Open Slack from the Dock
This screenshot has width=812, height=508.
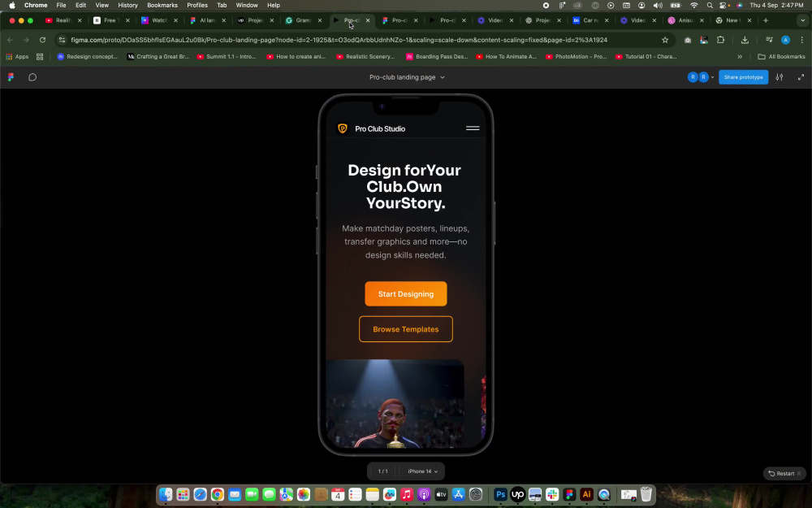pos(552,494)
